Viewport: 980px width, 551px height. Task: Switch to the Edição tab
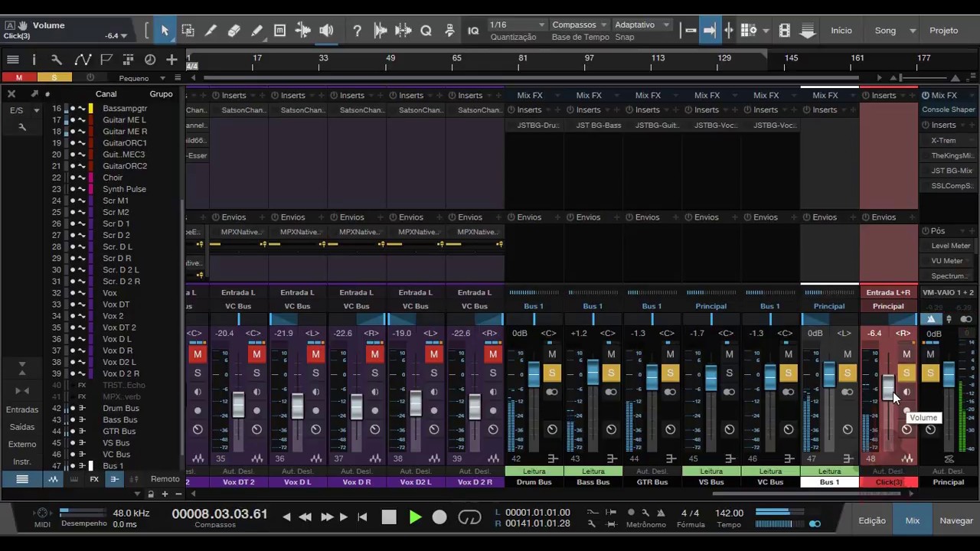[871, 520]
